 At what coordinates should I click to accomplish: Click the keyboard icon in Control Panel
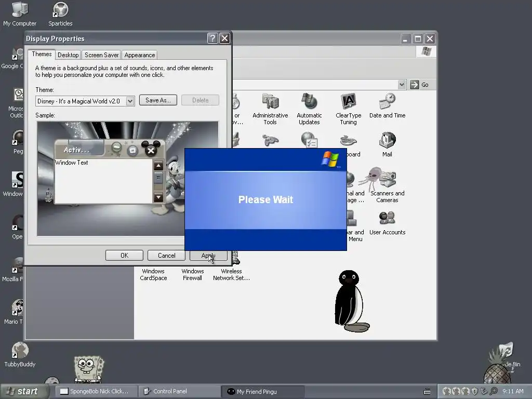click(349, 140)
